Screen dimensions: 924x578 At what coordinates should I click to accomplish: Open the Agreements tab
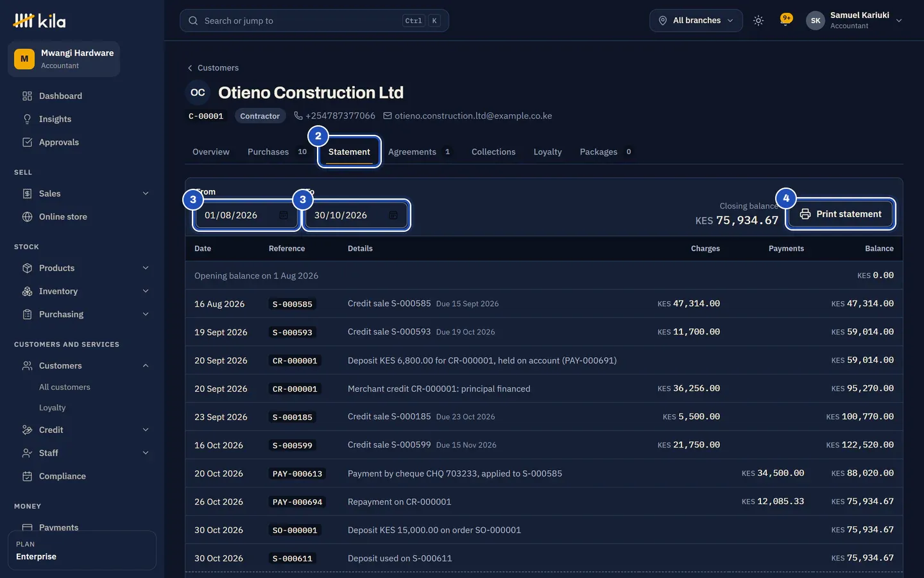[420, 152]
